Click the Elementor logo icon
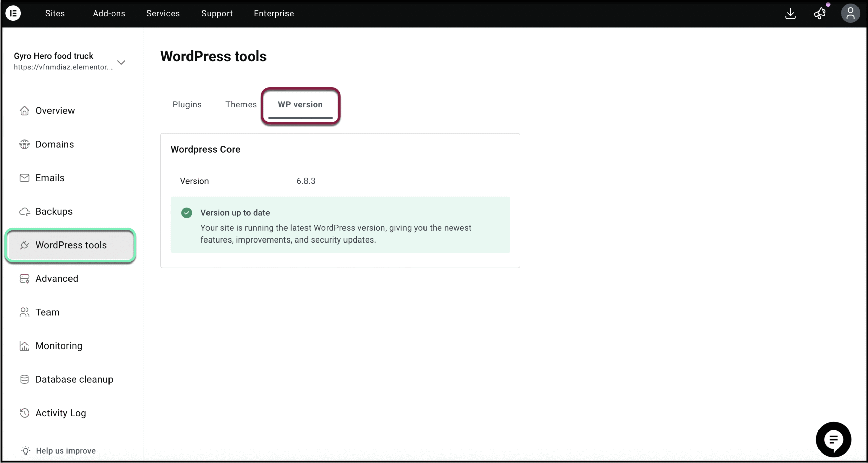868x463 pixels. click(13, 13)
